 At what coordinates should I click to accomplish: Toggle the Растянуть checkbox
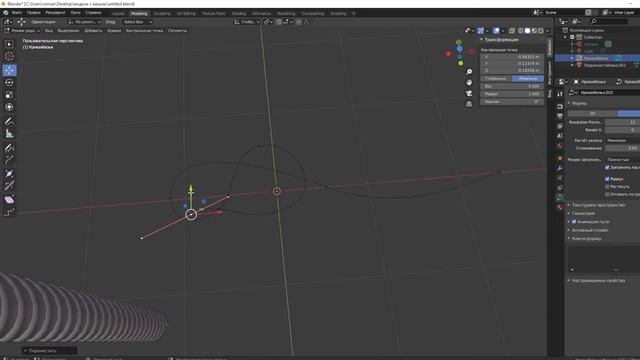(x=607, y=187)
